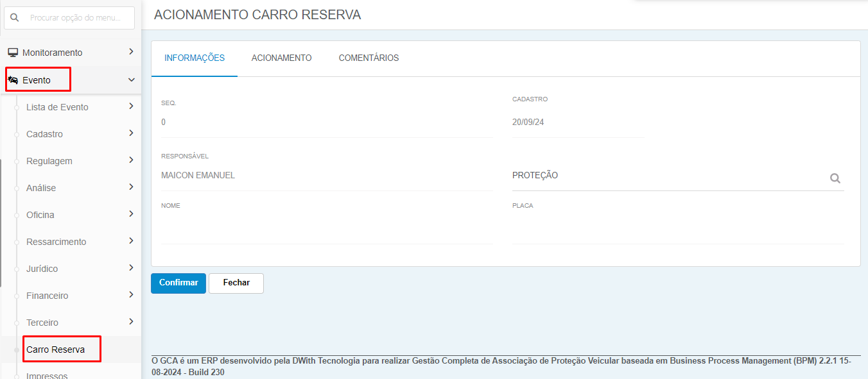Click the Monitoramento monitor icon
Screen dimensions: 868x379
point(13,53)
